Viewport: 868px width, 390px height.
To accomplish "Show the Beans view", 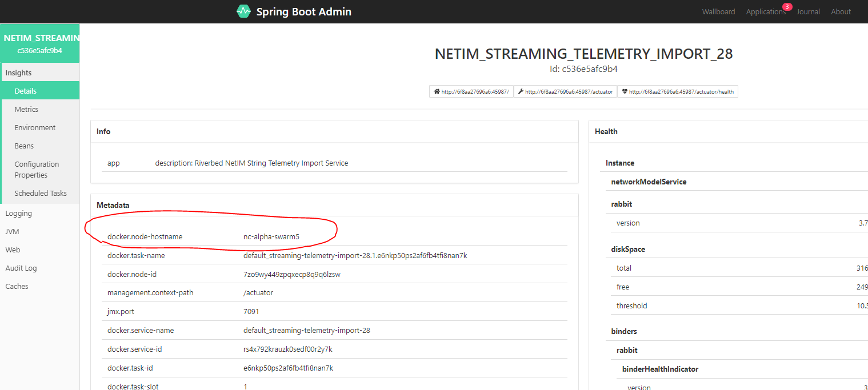I will tap(24, 146).
